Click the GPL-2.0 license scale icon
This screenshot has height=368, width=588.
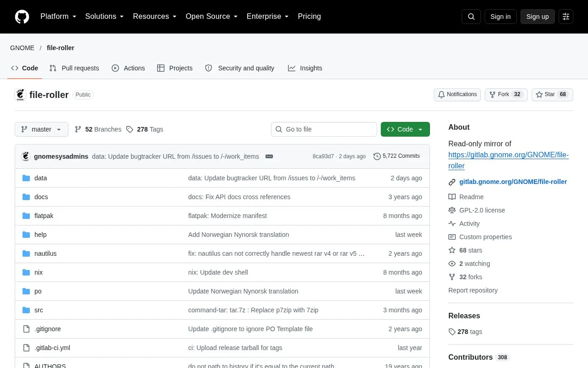(x=452, y=210)
